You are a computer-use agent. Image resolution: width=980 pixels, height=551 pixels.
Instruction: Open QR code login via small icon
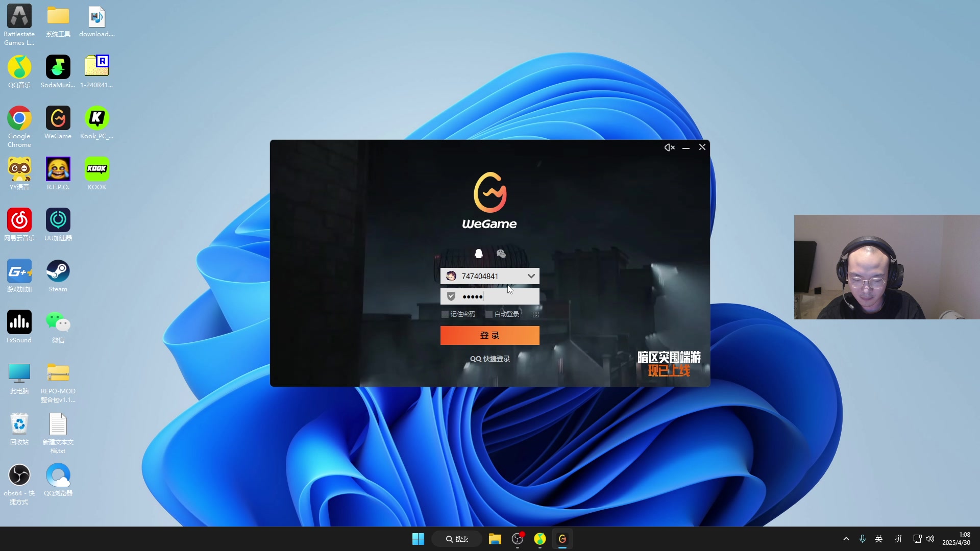click(x=535, y=314)
